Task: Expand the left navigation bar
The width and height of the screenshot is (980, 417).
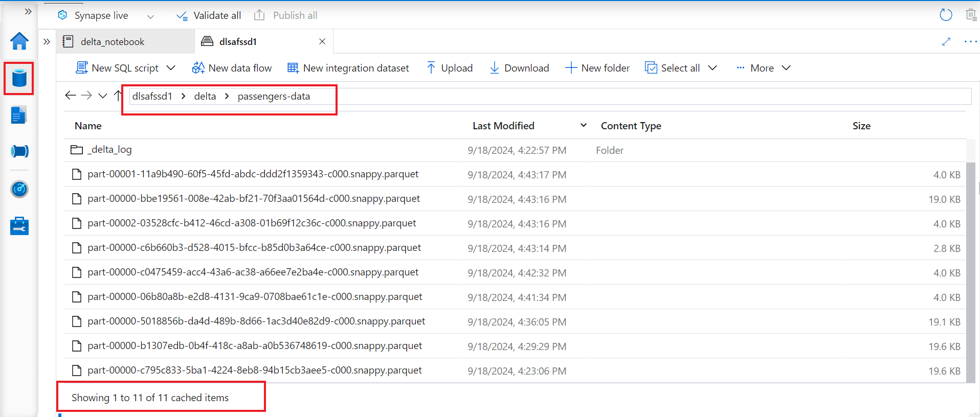Action: coord(28,11)
